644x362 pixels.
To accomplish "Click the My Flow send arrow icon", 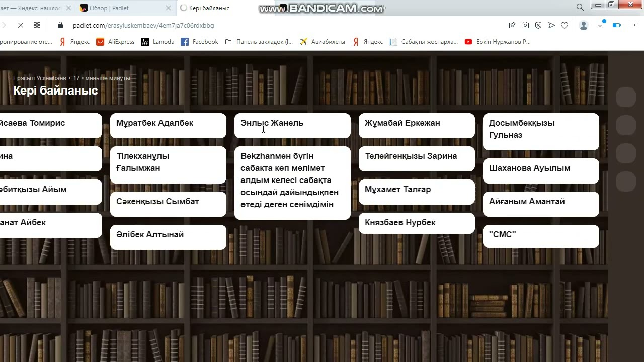I will [551, 25].
